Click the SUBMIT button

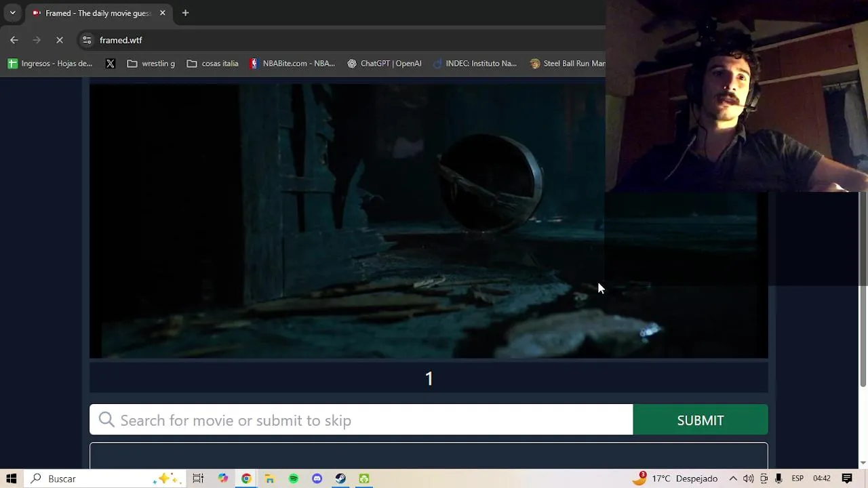coord(701,420)
